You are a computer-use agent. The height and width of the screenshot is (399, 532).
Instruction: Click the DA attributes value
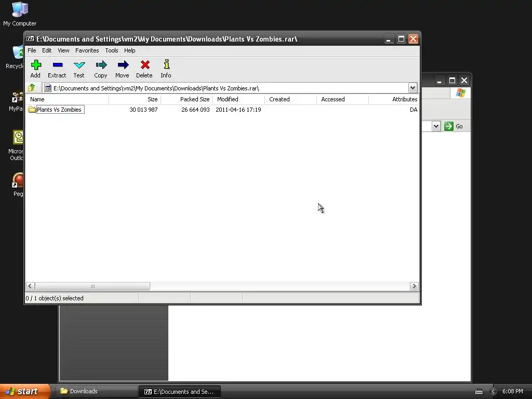click(414, 110)
